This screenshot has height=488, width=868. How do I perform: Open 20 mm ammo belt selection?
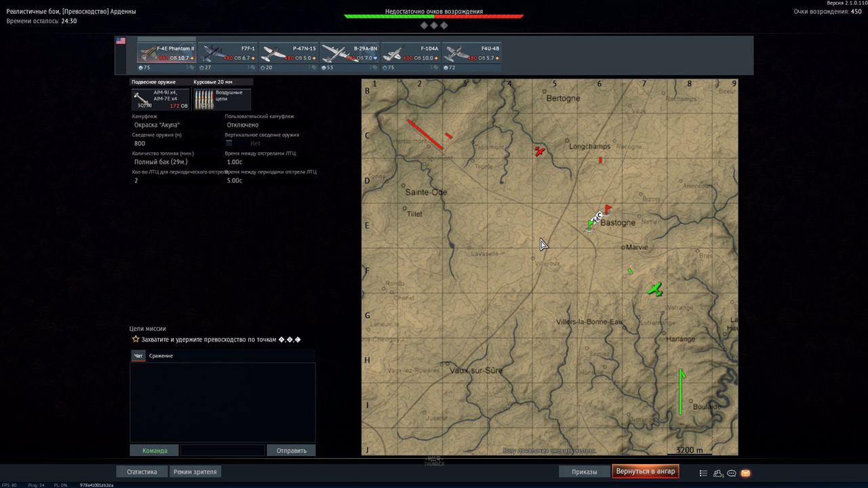click(222, 99)
